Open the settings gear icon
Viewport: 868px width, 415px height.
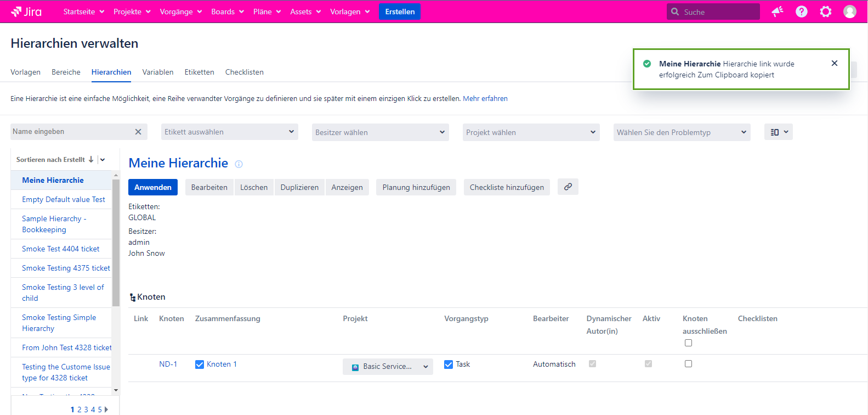pyautogui.click(x=826, y=12)
